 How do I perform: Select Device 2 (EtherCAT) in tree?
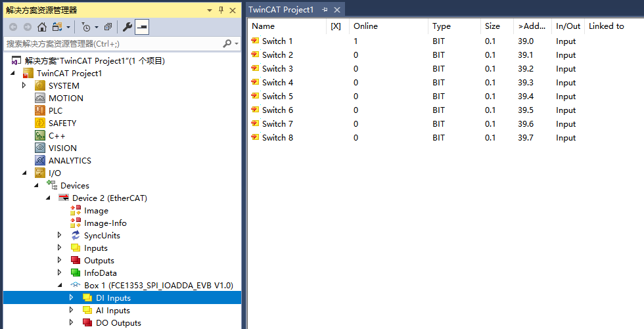110,198
